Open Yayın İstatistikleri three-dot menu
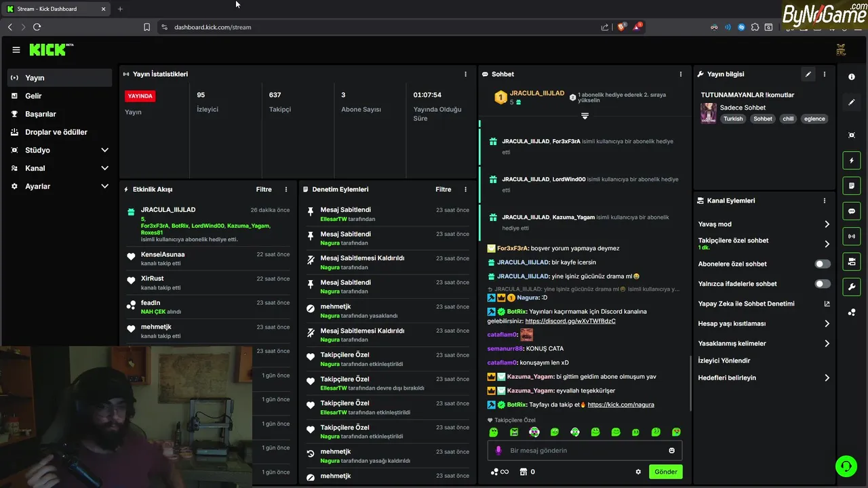 [465, 74]
